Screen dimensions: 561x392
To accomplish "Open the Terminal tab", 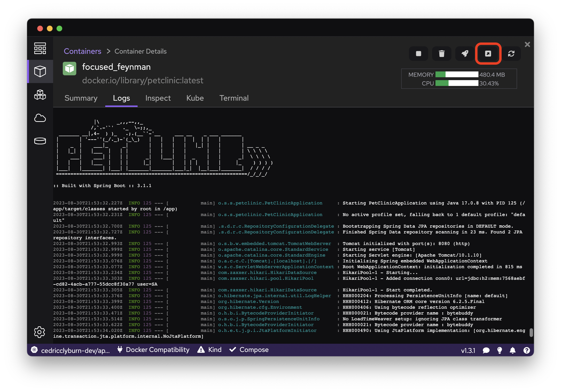I will click(234, 98).
